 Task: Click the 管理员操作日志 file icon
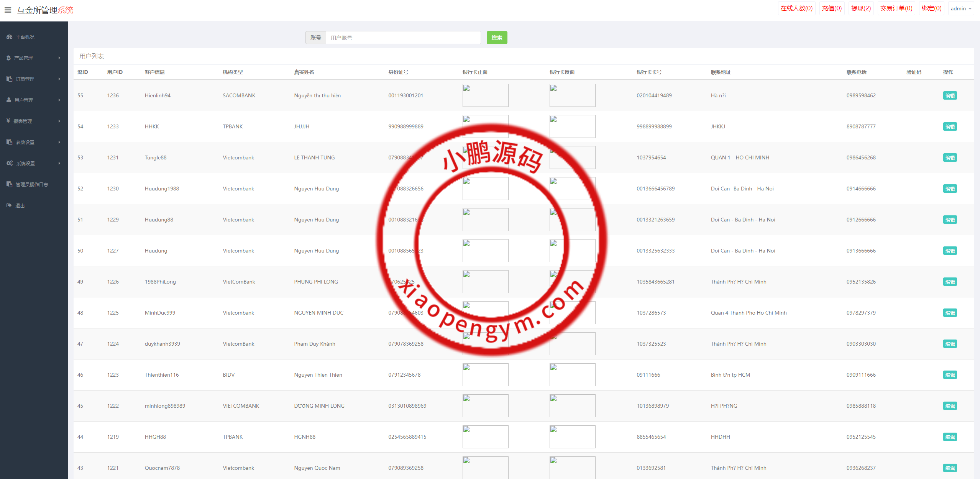(10, 184)
